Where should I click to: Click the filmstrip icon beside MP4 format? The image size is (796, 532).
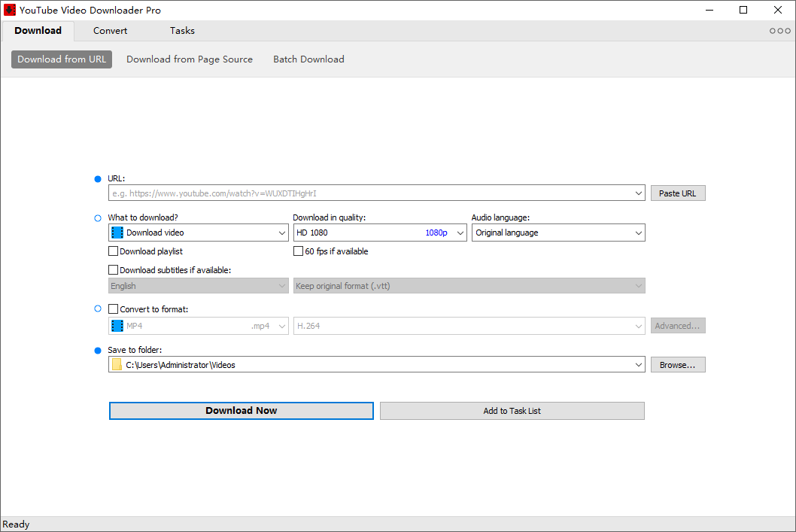117,325
